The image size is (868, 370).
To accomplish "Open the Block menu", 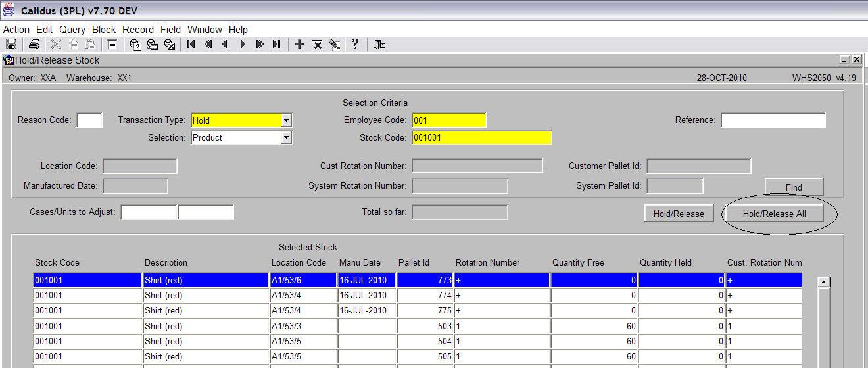I will tap(104, 30).
